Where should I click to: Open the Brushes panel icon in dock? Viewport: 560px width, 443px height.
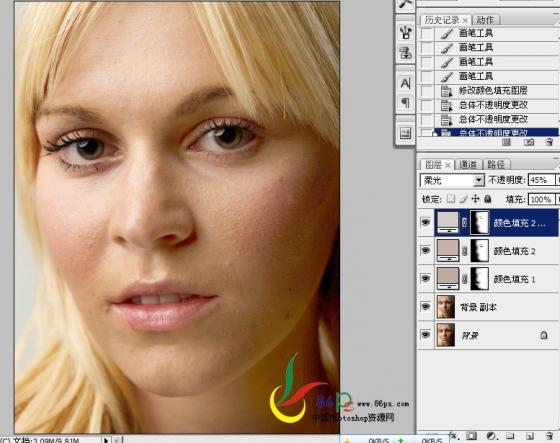click(406, 33)
